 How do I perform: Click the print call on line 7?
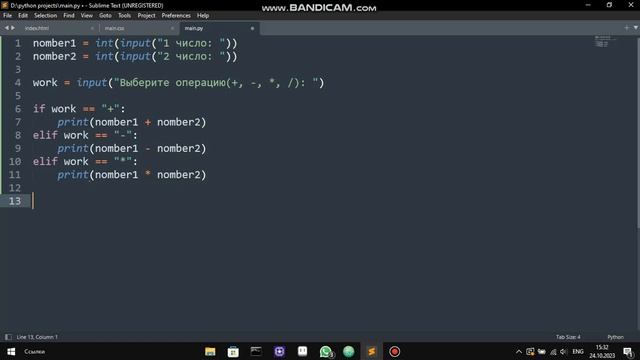point(73,122)
